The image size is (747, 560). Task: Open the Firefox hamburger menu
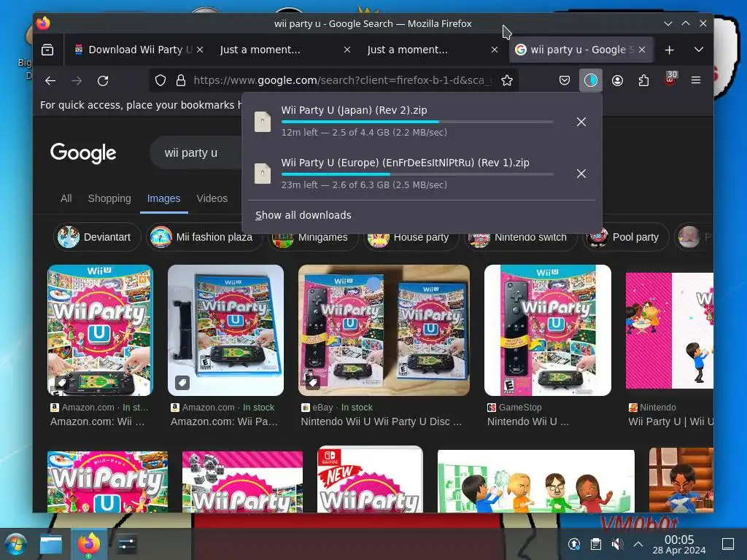(x=695, y=80)
